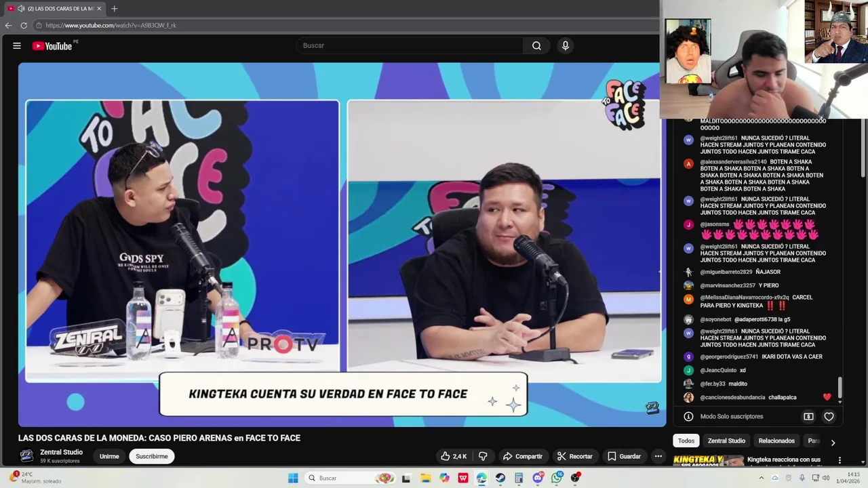Viewport: 868px width, 488px height.
Task: Click the Windows taskbar Buscar search box
Action: pyautogui.click(x=351, y=478)
